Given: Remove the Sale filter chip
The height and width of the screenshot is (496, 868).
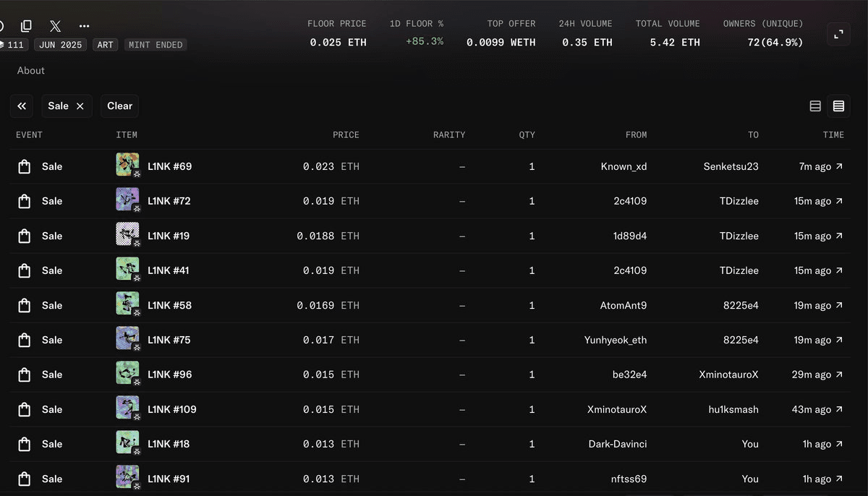Looking at the screenshot, I should coord(80,106).
